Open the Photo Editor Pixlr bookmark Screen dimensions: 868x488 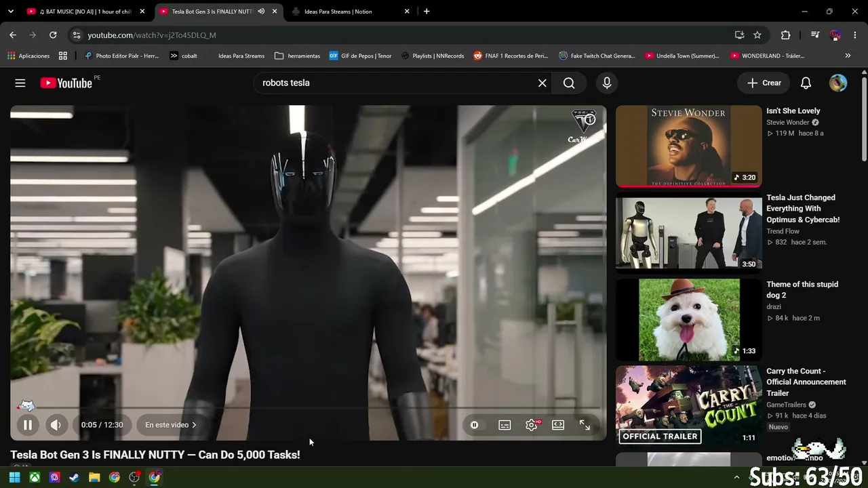point(121,56)
